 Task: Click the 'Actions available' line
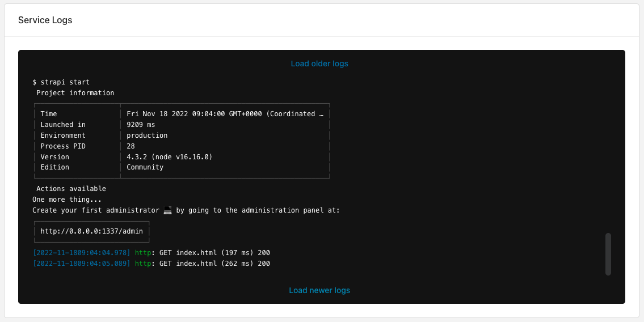click(71, 189)
